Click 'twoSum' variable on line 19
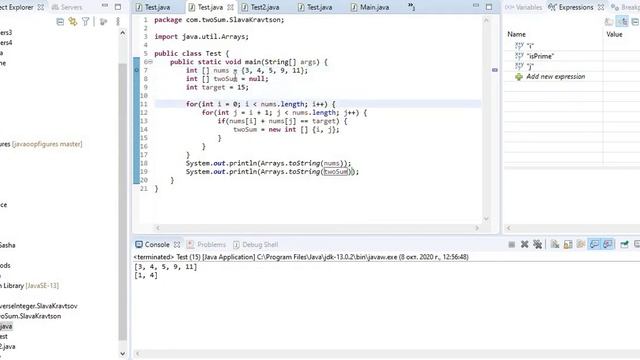This screenshot has height=360, width=640. 336,172
